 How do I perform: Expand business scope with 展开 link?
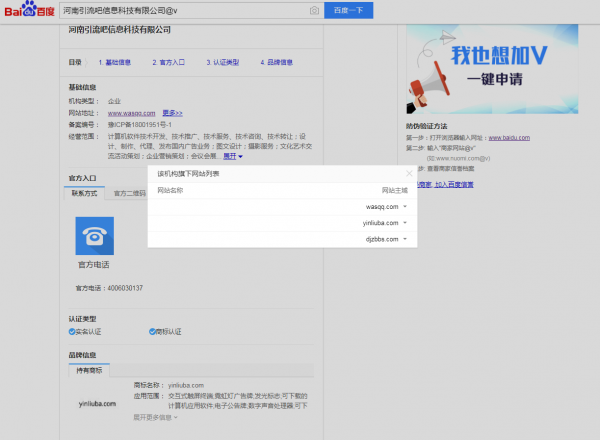(233, 156)
